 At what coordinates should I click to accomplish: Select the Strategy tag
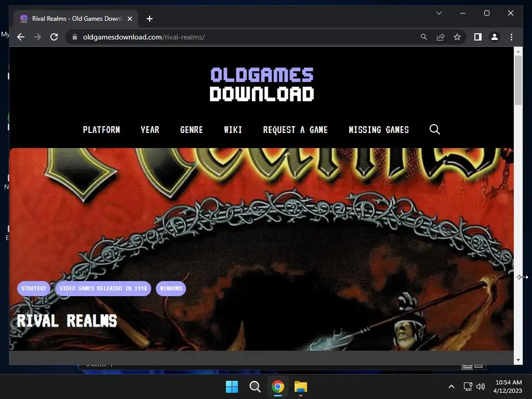click(x=34, y=288)
